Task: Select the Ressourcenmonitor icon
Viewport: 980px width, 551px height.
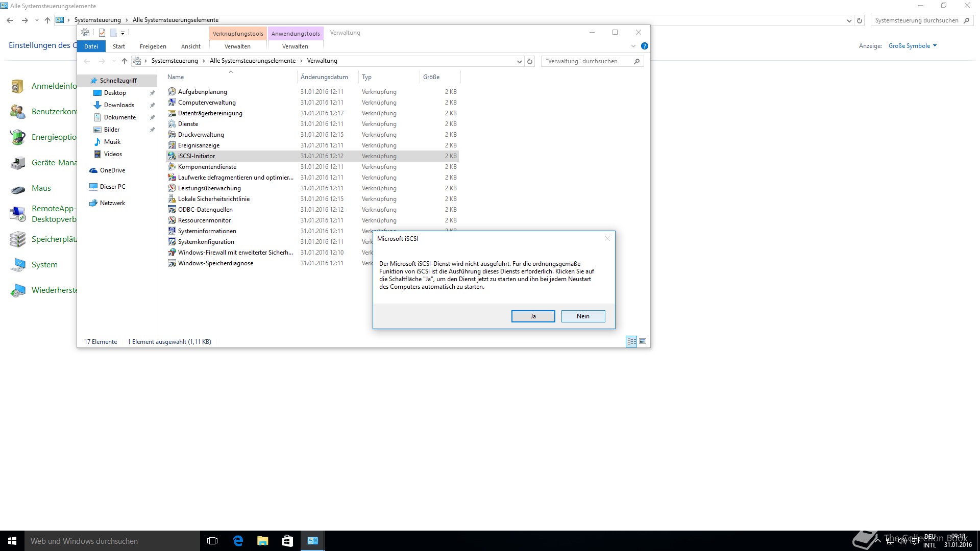Action: point(172,220)
